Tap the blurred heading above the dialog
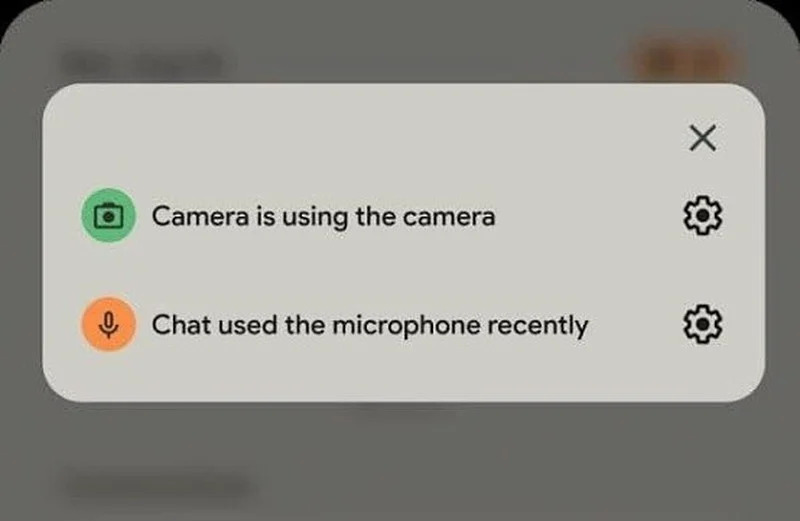This screenshot has width=800, height=521. coord(143,62)
